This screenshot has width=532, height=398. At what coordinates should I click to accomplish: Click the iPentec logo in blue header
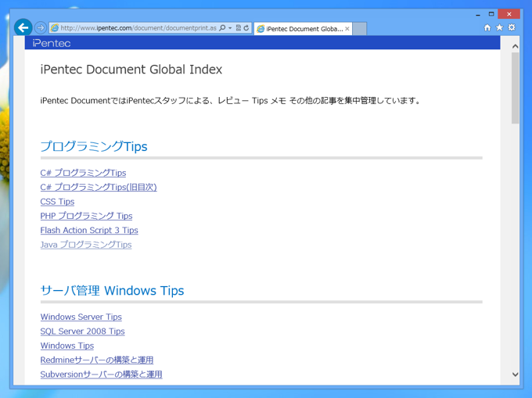52,43
